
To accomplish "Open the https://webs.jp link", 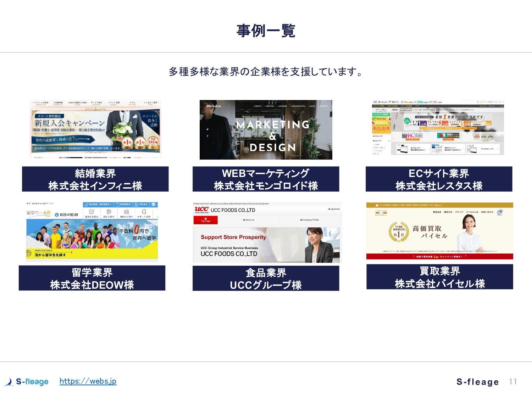I will tap(88, 381).
